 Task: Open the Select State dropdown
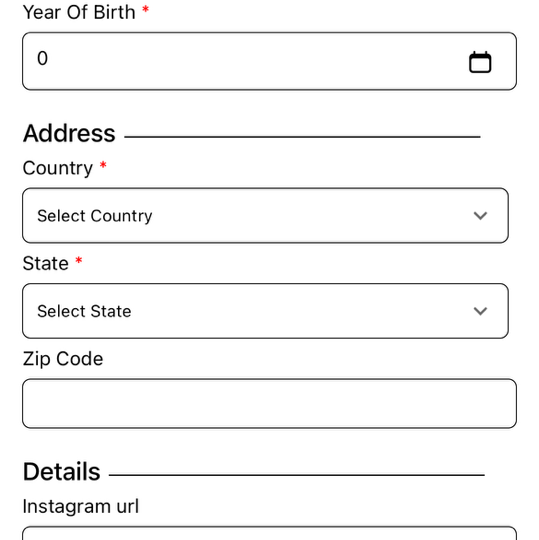(265, 311)
